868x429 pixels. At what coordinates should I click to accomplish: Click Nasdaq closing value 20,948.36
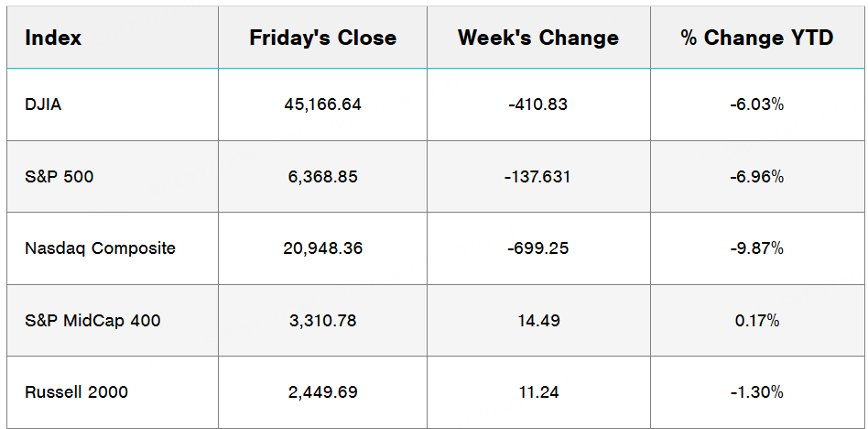pos(322,248)
